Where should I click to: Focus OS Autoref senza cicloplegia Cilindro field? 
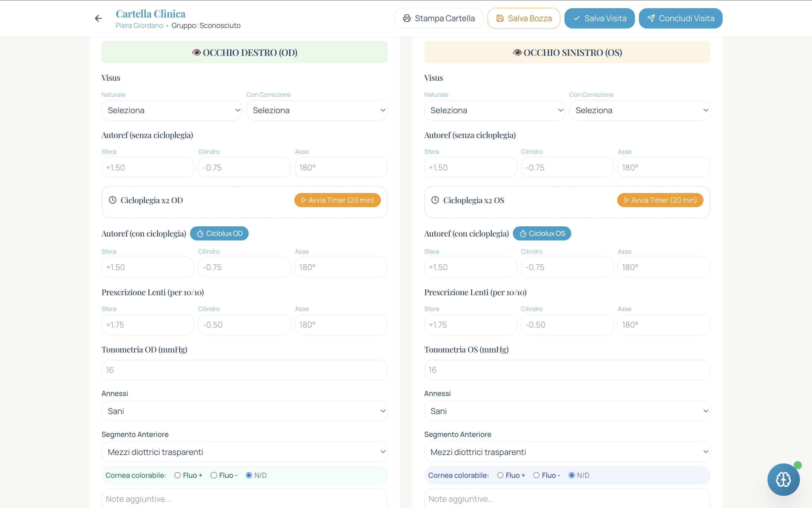pyautogui.click(x=567, y=167)
